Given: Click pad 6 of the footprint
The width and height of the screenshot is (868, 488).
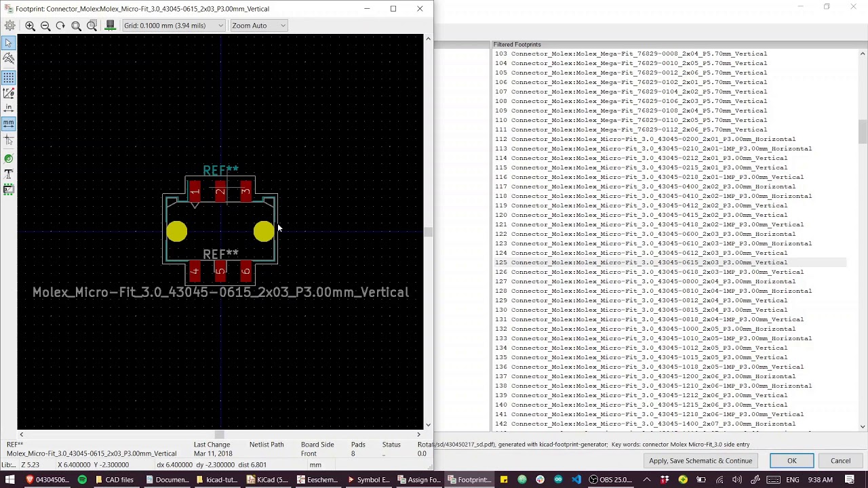Looking at the screenshot, I should 245,272.
